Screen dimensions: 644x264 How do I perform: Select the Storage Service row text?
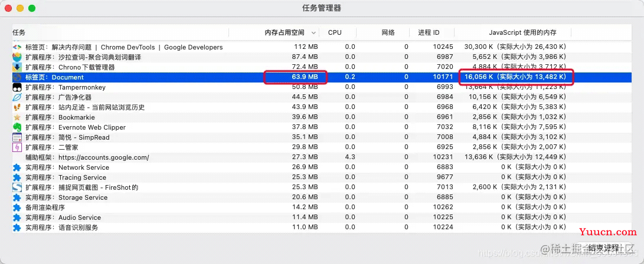point(67,197)
